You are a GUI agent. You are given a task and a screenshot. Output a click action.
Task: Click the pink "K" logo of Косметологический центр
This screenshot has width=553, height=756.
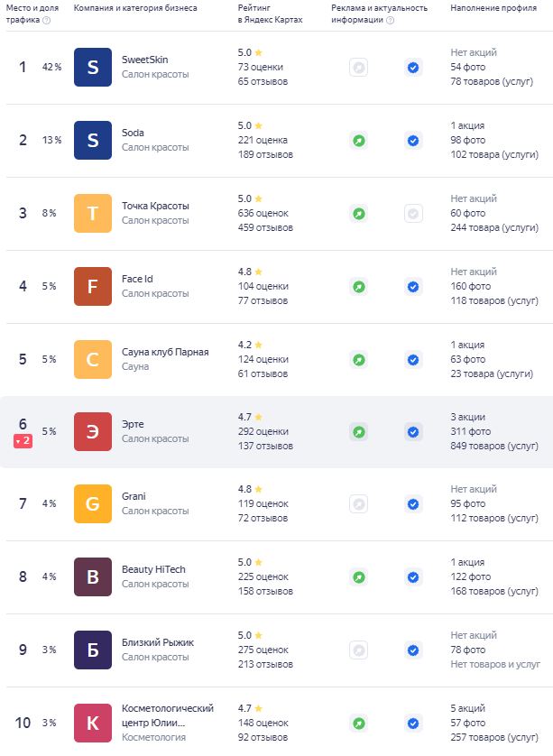pyautogui.click(x=93, y=723)
